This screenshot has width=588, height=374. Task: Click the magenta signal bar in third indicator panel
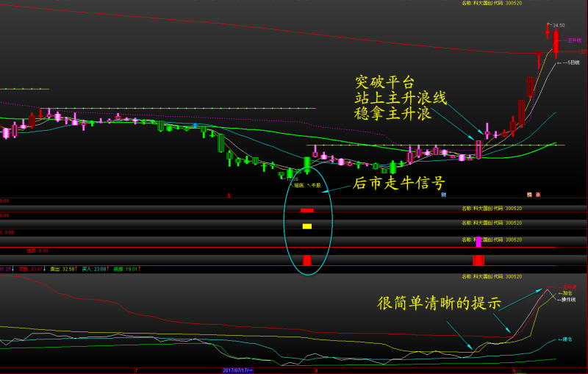(x=478, y=242)
